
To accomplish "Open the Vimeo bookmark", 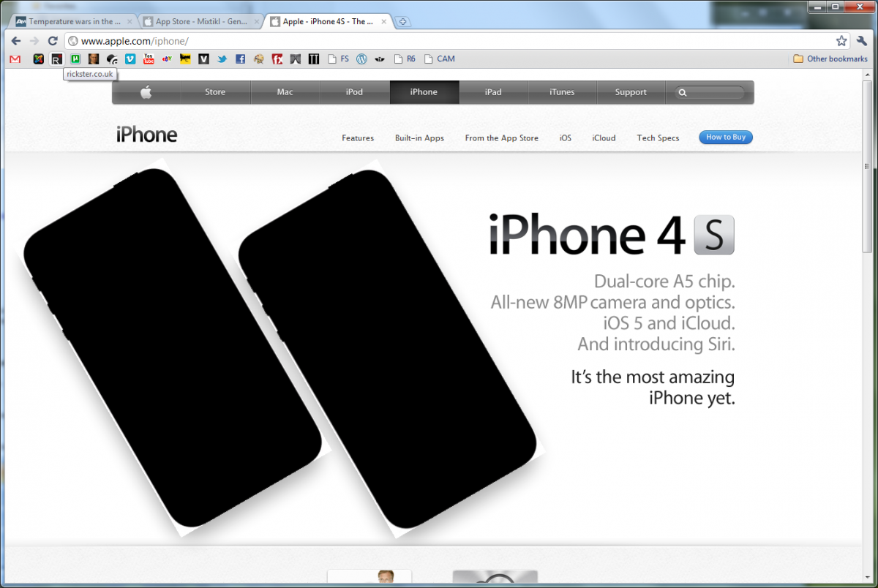I will point(130,59).
